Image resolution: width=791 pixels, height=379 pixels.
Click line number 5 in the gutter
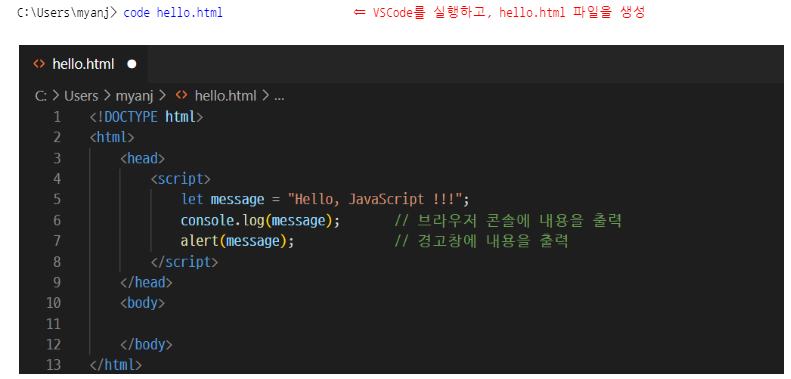click(x=57, y=199)
